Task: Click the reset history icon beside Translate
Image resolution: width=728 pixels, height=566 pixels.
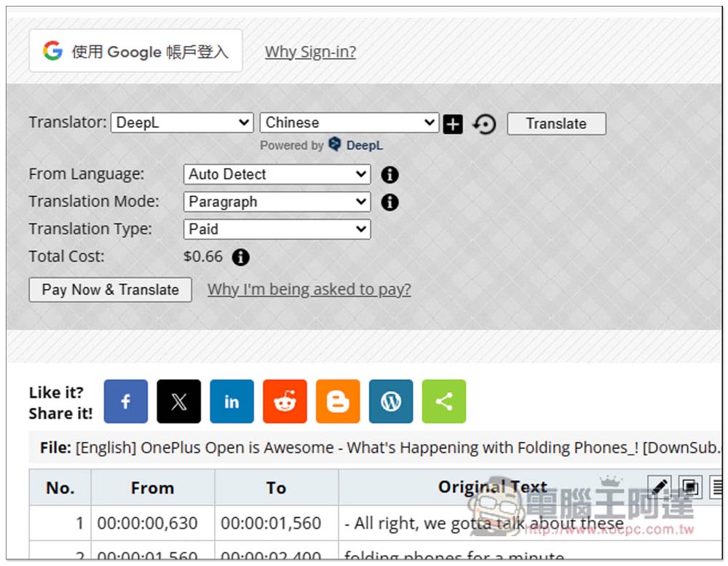Action: point(484,124)
